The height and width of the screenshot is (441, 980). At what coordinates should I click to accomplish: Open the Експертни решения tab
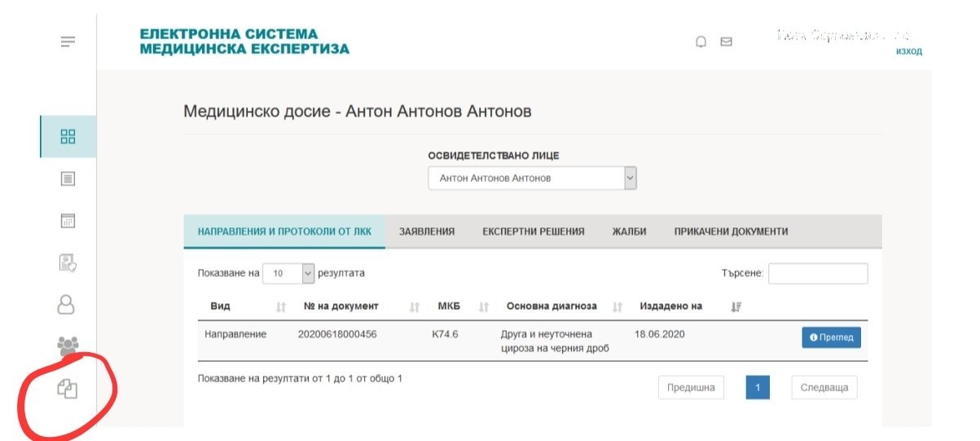click(x=533, y=232)
